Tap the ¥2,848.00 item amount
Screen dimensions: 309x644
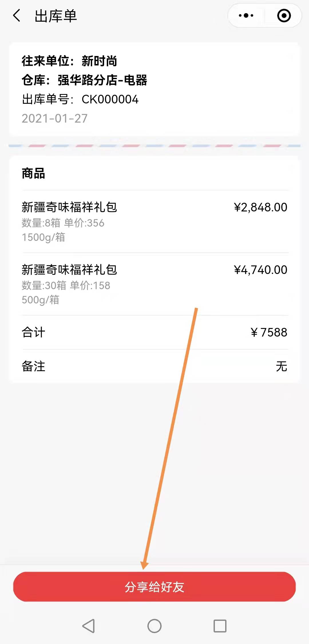260,207
